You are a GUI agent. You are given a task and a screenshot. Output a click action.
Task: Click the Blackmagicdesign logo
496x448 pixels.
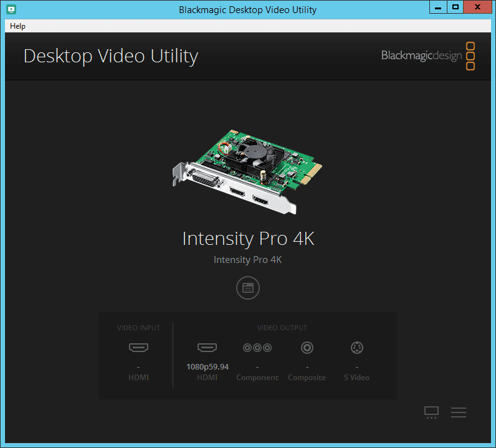tap(428, 56)
